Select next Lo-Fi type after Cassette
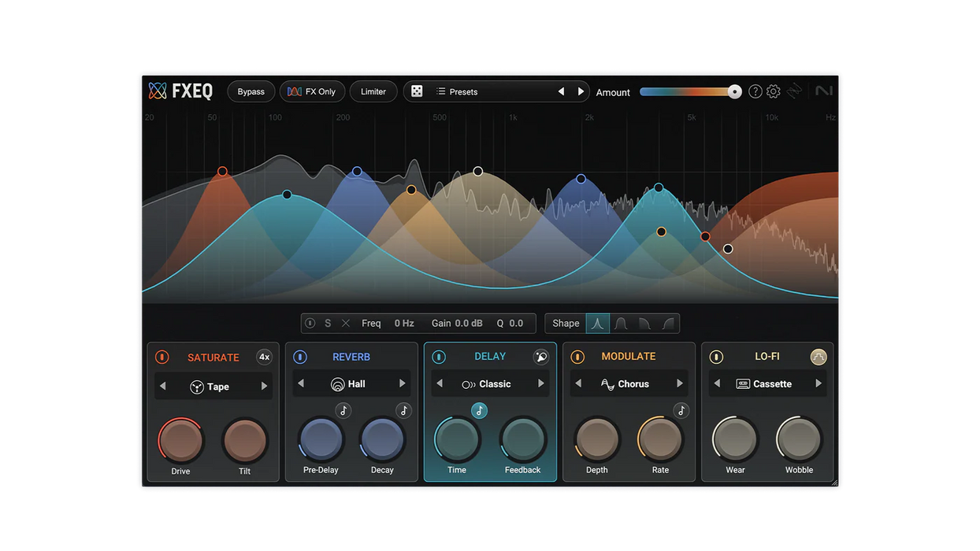 click(819, 384)
